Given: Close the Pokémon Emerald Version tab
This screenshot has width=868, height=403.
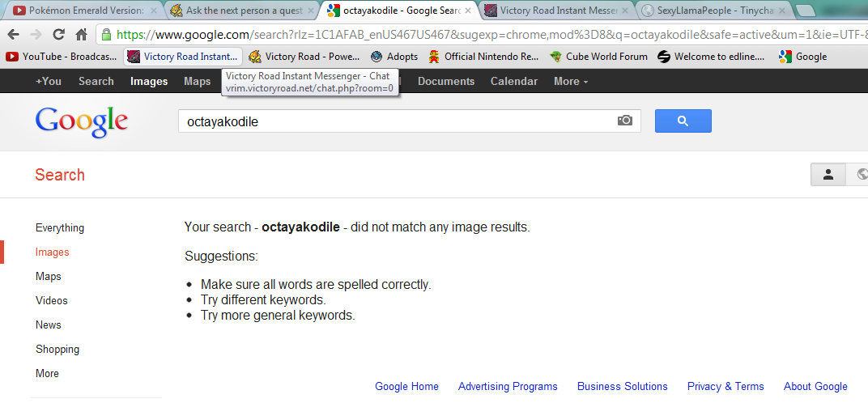Looking at the screenshot, I should coord(153,11).
